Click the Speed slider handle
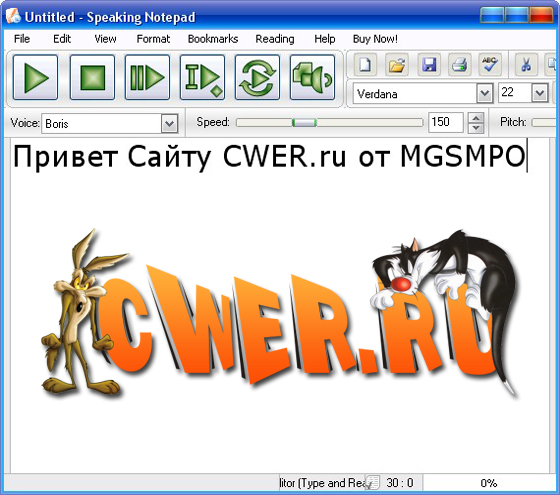 [304, 123]
